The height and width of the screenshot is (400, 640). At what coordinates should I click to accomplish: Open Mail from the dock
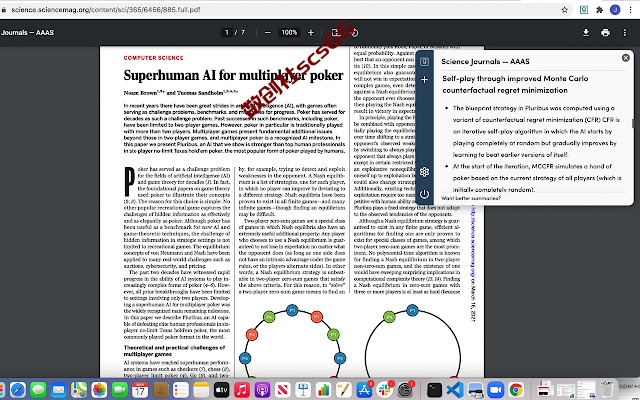[x=59, y=390]
